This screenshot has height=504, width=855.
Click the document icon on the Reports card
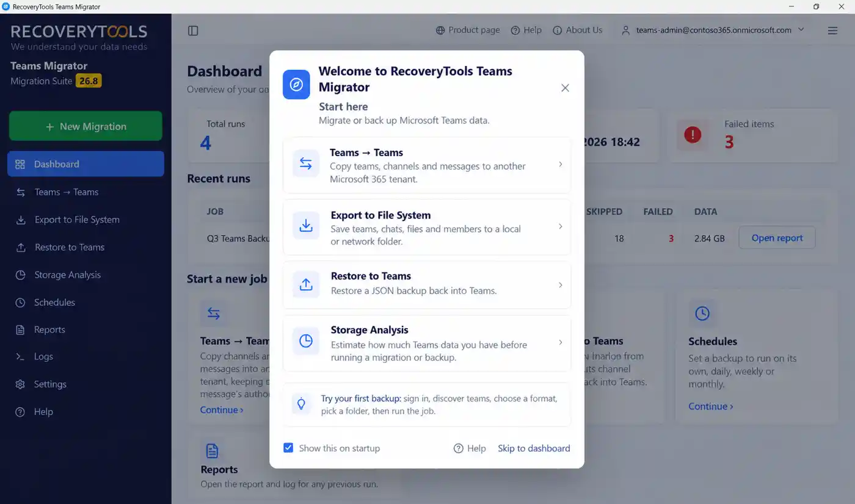212,451
